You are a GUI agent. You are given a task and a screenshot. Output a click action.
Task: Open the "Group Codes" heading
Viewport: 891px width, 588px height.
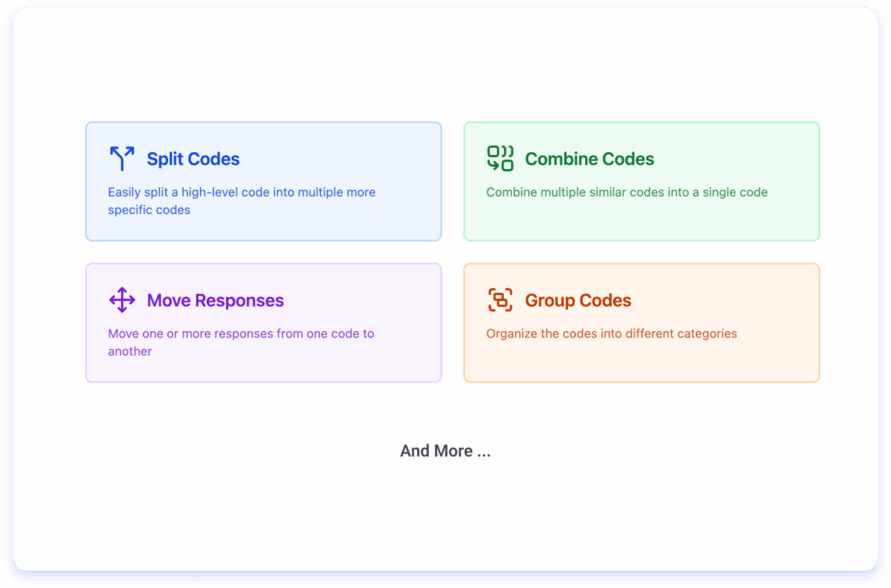coord(578,301)
